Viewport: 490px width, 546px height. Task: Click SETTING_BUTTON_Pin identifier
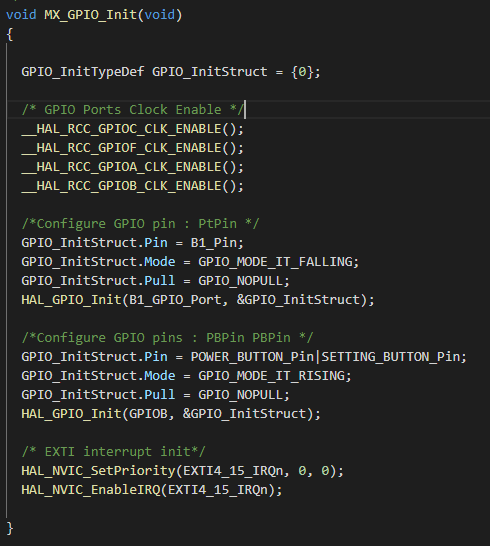pos(390,357)
